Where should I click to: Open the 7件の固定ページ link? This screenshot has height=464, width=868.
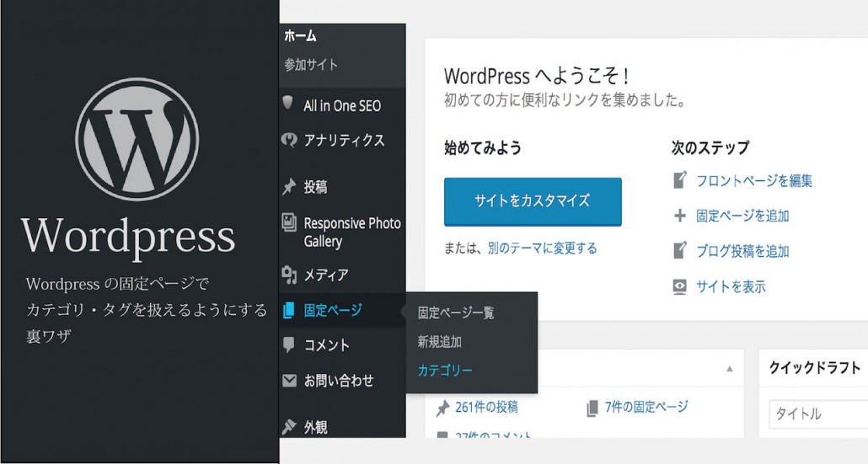coord(646,408)
